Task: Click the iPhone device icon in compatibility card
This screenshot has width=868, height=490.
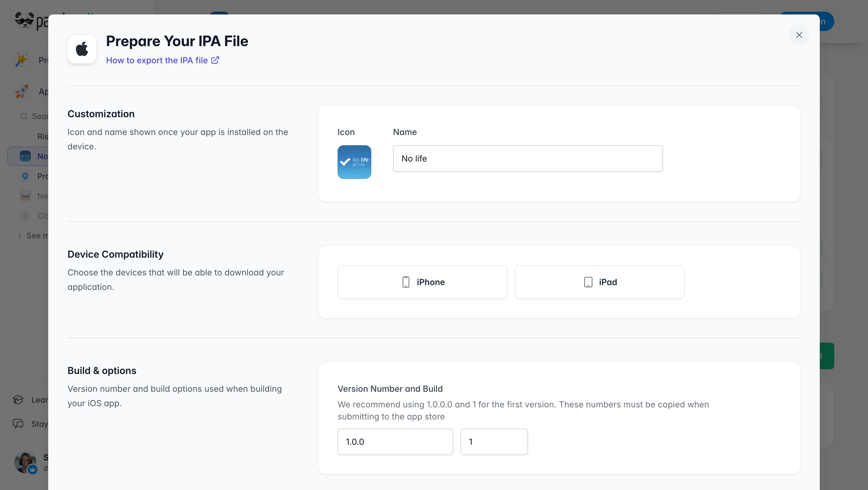Action: click(406, 282)
